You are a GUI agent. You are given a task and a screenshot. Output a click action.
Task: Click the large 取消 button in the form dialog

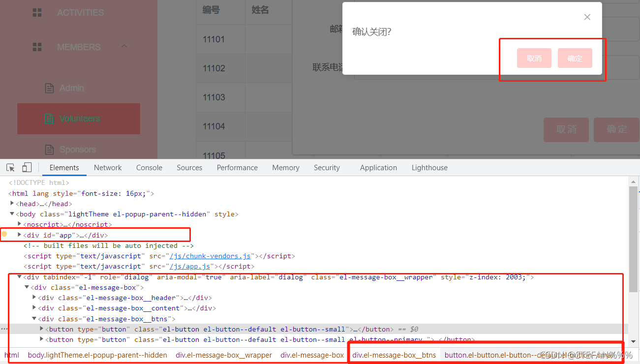tap(566, 129)
